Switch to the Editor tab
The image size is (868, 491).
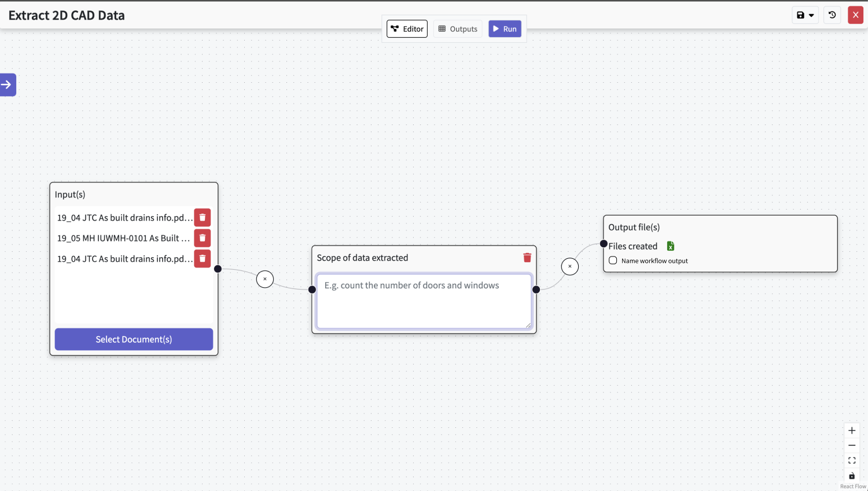(407, 29)
